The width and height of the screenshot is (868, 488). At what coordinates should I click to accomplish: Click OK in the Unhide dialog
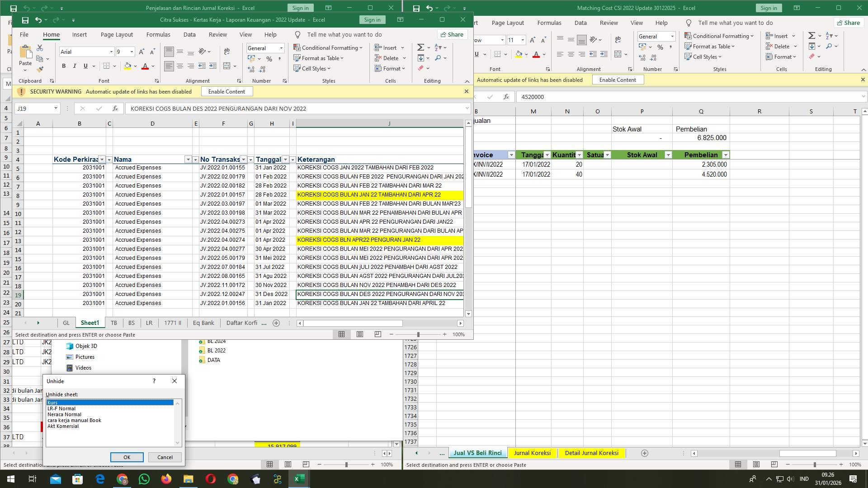tap(127, 457)
